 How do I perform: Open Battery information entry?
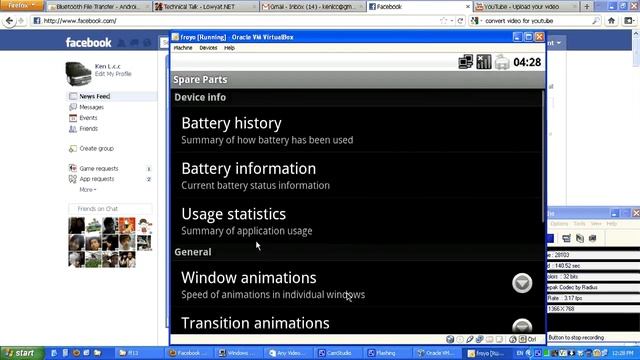coord(357,176)
